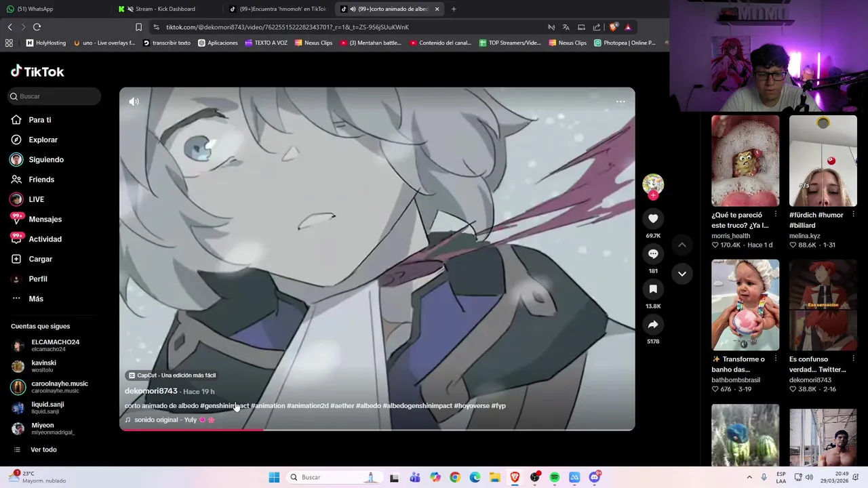Go to the previous video with the up chevron

point(682,245)
